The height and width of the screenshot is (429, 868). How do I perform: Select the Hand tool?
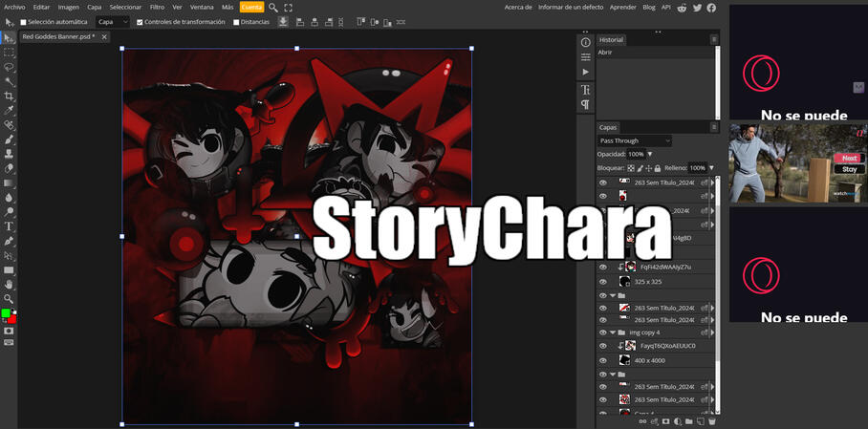pyautogui.click(x=9, y=284)
